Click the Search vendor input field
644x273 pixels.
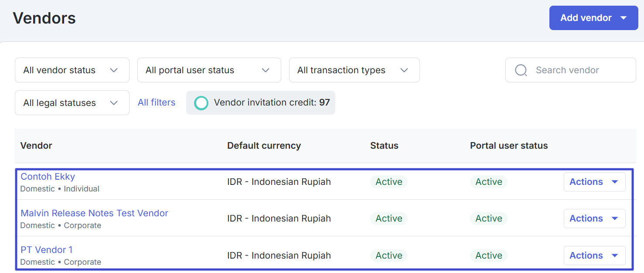coord(571,70)
